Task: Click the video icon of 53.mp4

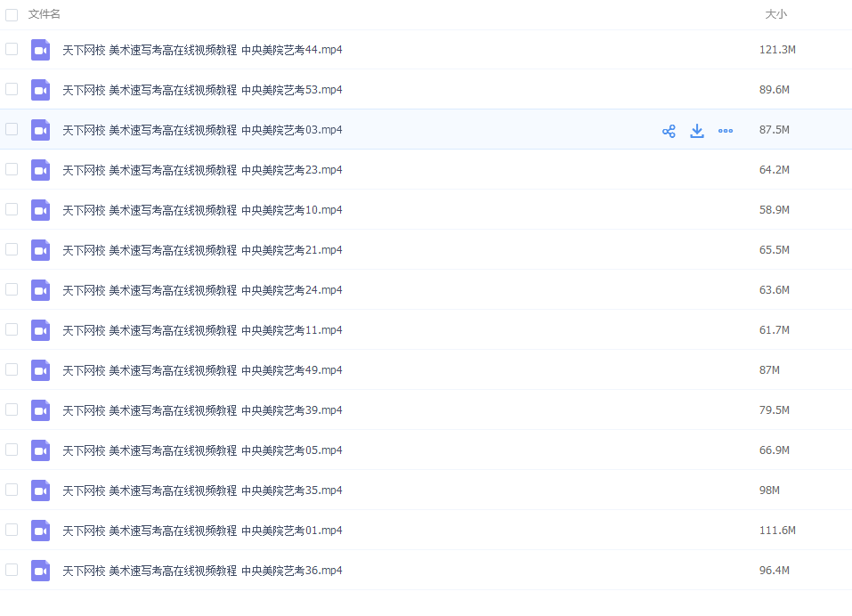Action: 40,90
